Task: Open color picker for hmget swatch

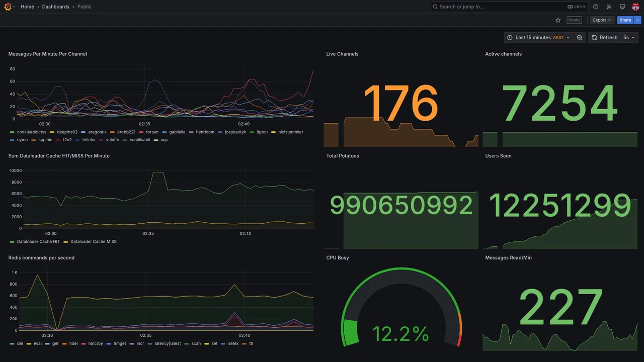Action: point(109,344)
